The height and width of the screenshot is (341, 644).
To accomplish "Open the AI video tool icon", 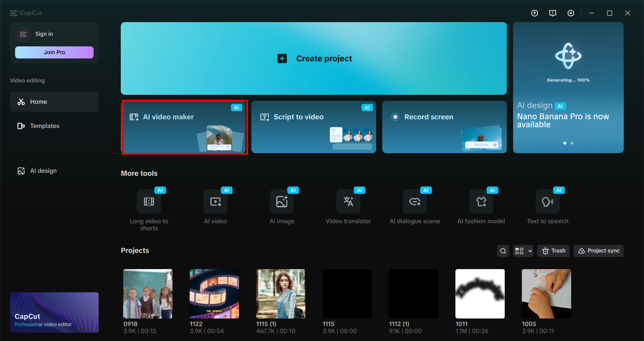I will [x=215, y=202].
